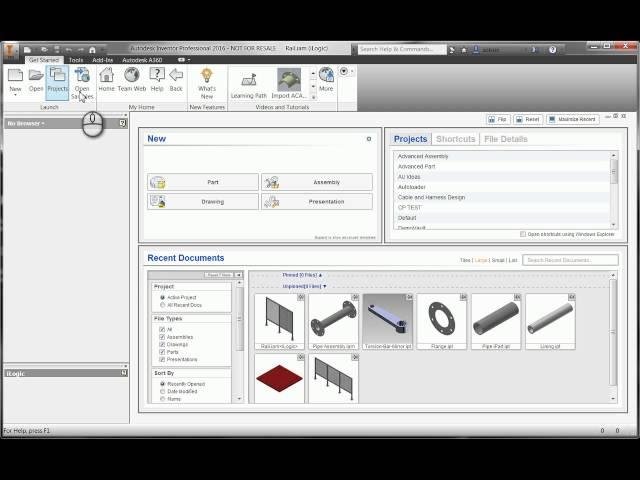Open the File Details tab

tap(506, 139)
